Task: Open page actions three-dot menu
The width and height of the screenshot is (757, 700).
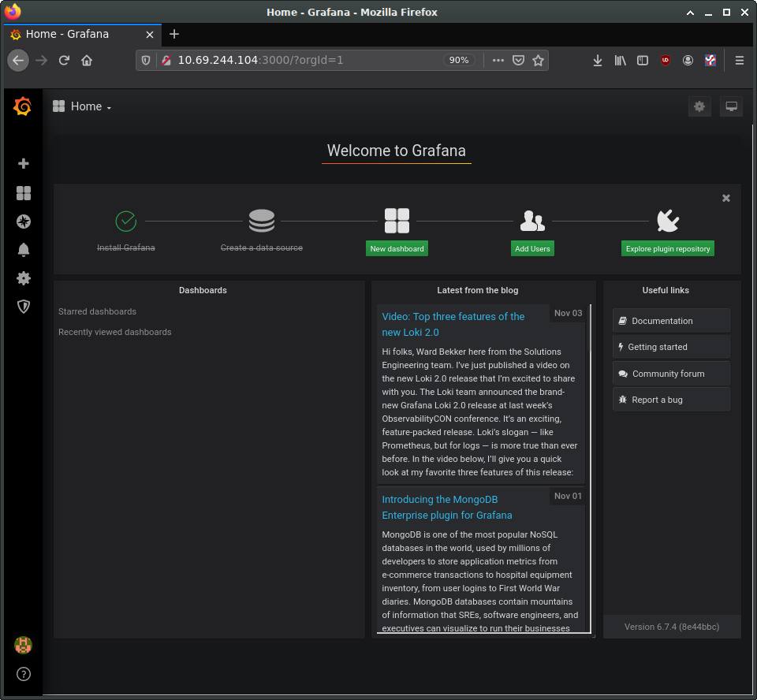Action: click(x=498, y=61)
